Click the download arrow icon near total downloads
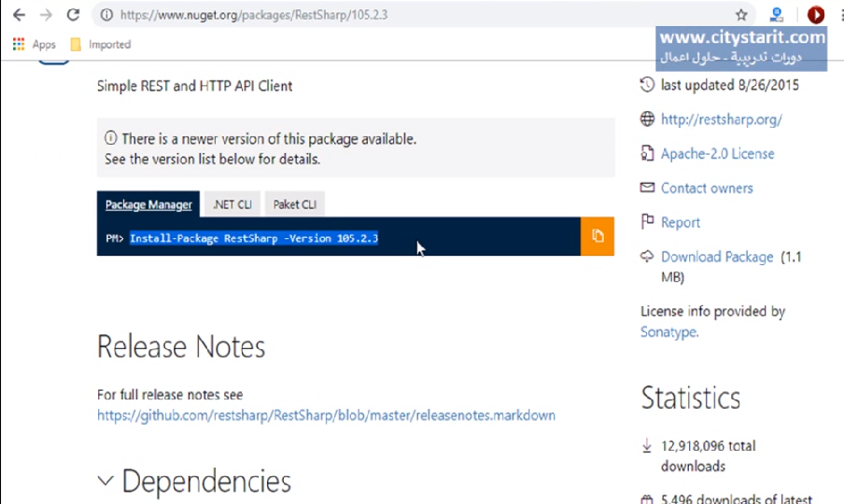The height and width of the screenshot is (504, 844). click(x=647, y=445)
